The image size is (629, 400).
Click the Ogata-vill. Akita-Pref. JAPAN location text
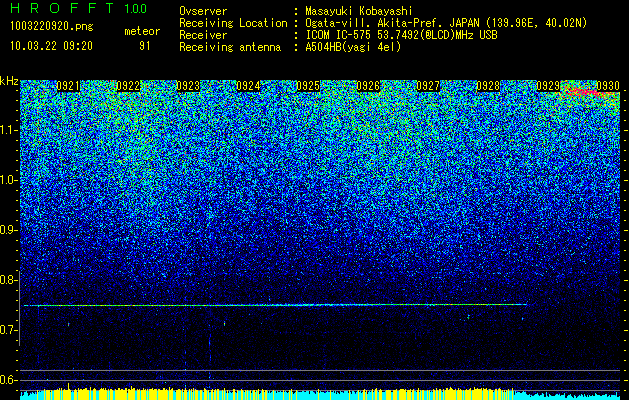click(446, 23)
